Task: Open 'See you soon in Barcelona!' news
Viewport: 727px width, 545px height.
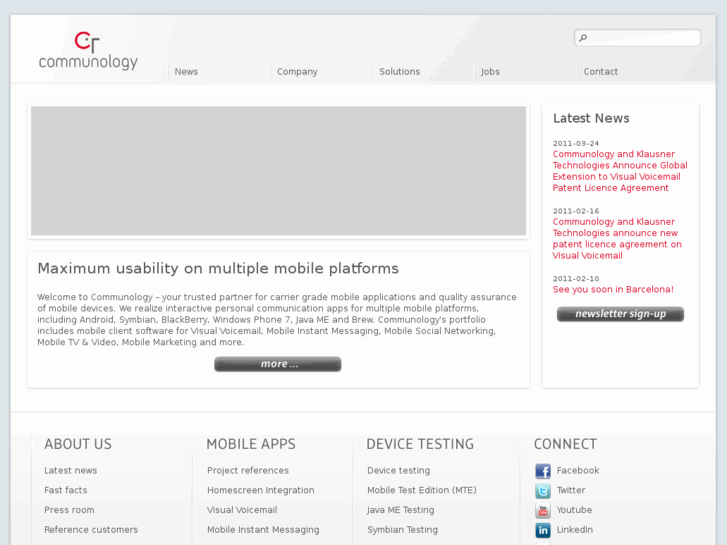Action: [613, 289]
